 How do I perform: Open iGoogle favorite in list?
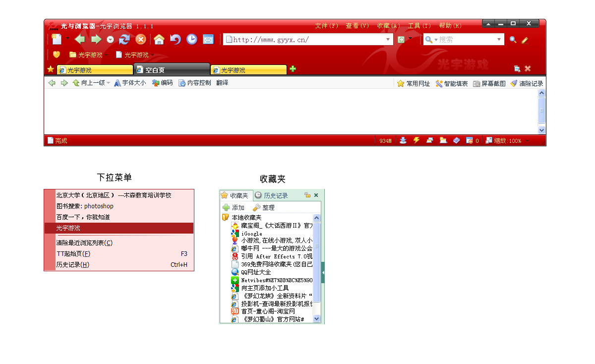point(247,234)
